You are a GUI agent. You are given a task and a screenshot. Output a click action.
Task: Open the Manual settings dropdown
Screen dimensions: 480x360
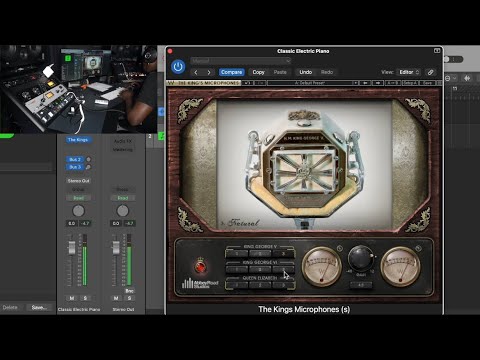point(241,61)
